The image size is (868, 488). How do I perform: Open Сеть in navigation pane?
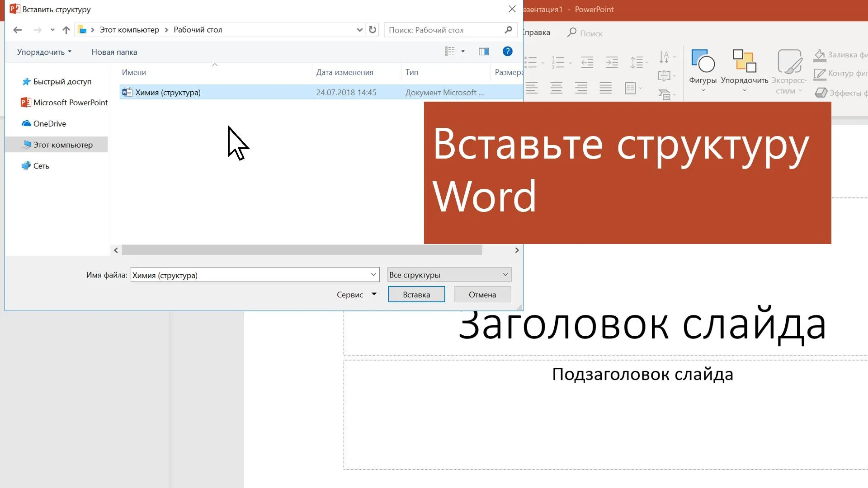coord(35,166)
